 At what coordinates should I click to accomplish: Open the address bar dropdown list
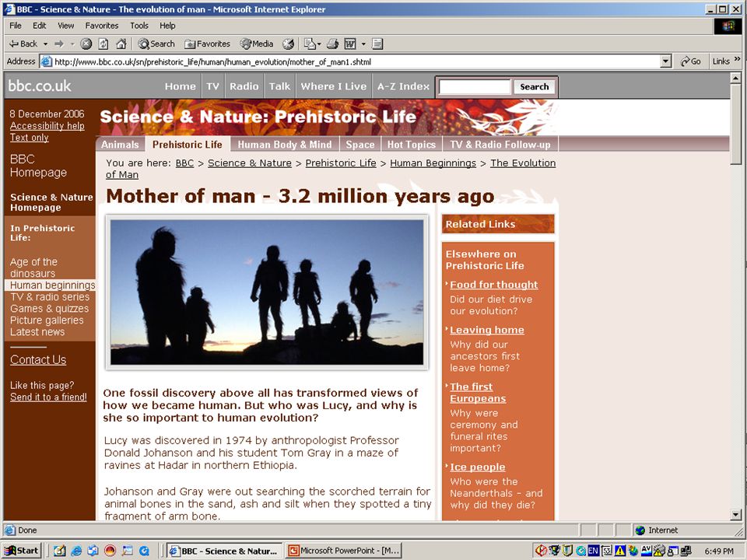[666, 61]
